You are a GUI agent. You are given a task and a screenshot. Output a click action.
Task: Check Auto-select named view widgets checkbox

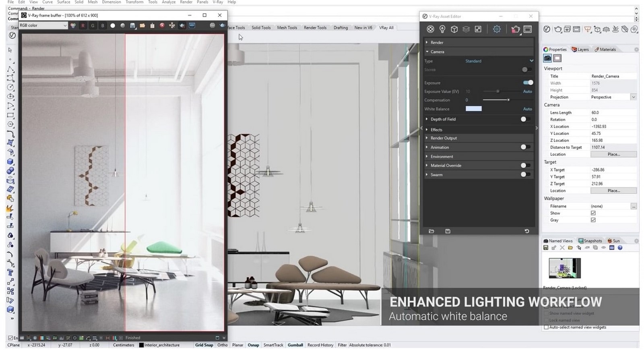(x=546, y=327)
